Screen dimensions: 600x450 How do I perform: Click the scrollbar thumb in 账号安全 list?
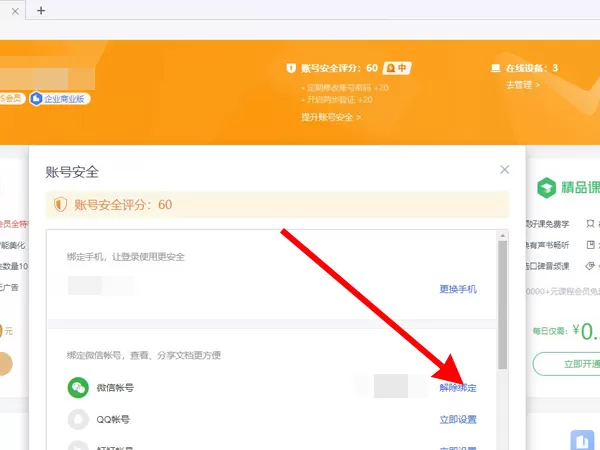tap(502, 305)
